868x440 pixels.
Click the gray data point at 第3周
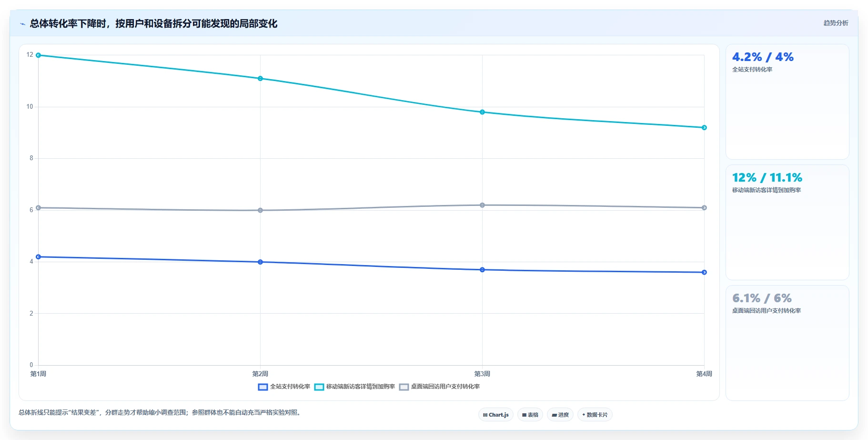482,205
